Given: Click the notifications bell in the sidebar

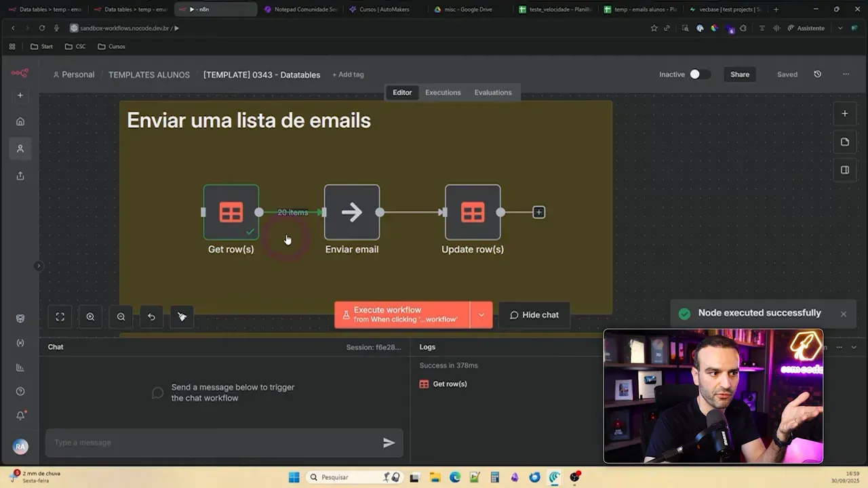Looking at the screenshot, I should pyautogui.click(x=20, y=415).
